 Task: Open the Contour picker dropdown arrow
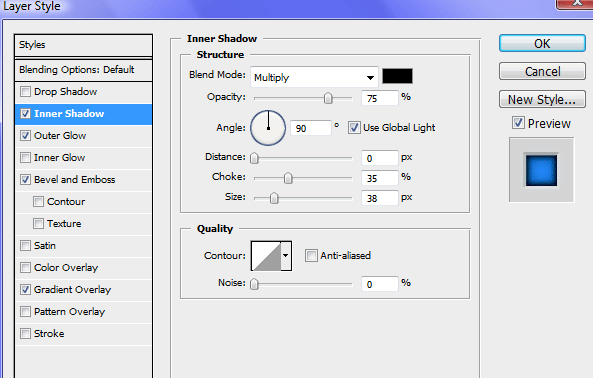coord(286,256)
